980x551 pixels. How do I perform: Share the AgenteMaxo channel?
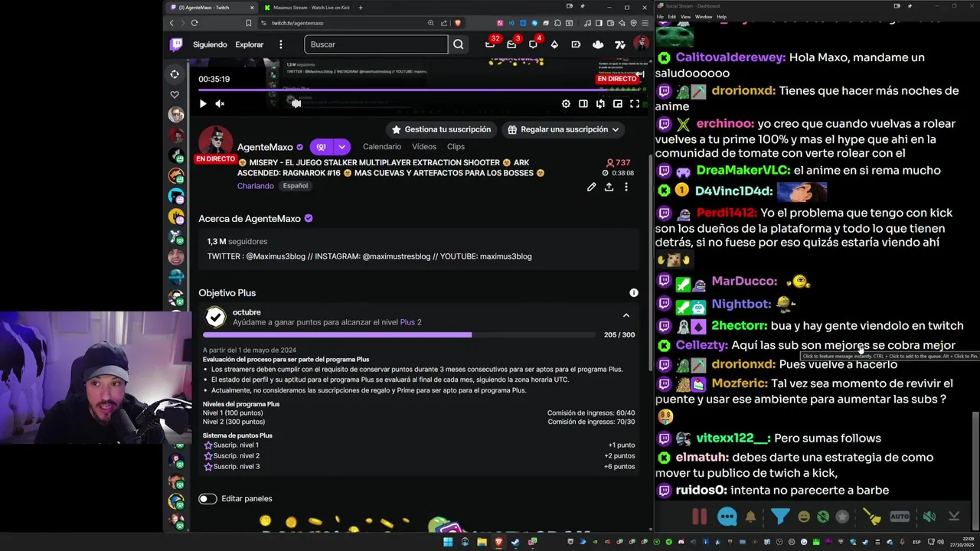[x=609, y=187]
